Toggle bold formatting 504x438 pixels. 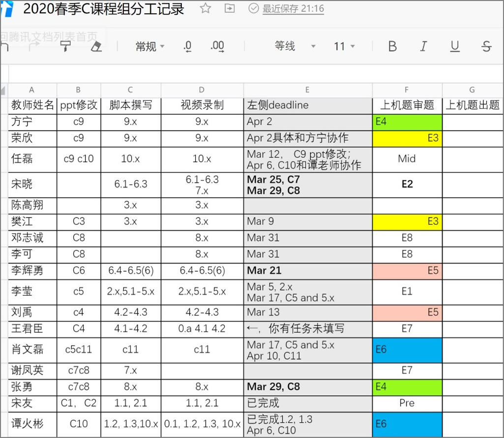(x=392, y=46)
